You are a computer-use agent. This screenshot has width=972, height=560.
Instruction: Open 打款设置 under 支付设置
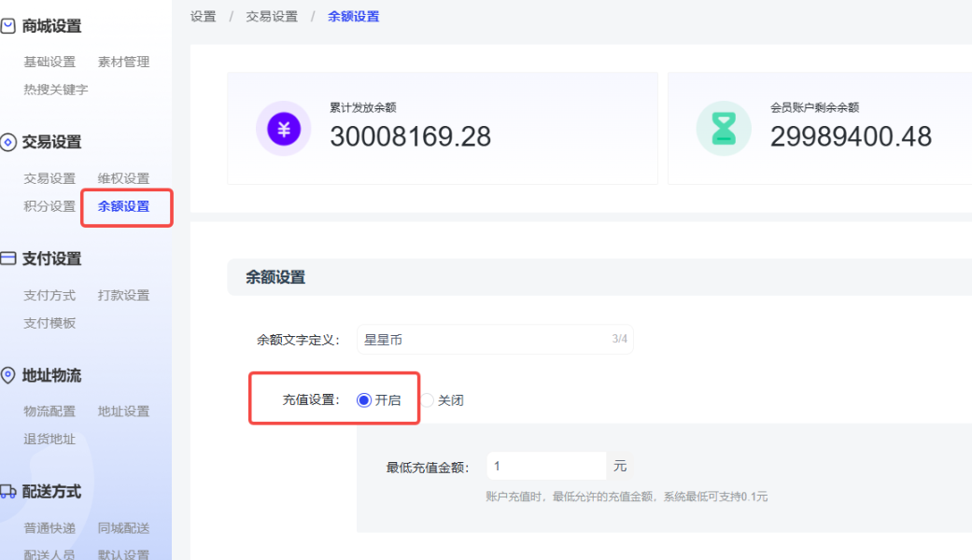point(123,295)
